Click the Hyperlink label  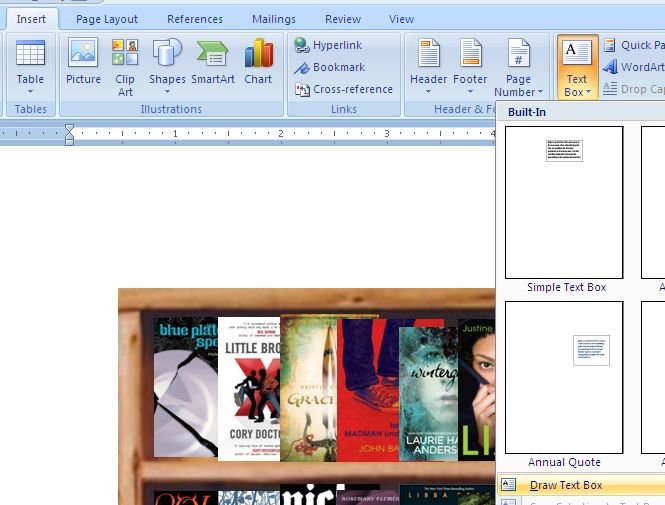[338, 45]
